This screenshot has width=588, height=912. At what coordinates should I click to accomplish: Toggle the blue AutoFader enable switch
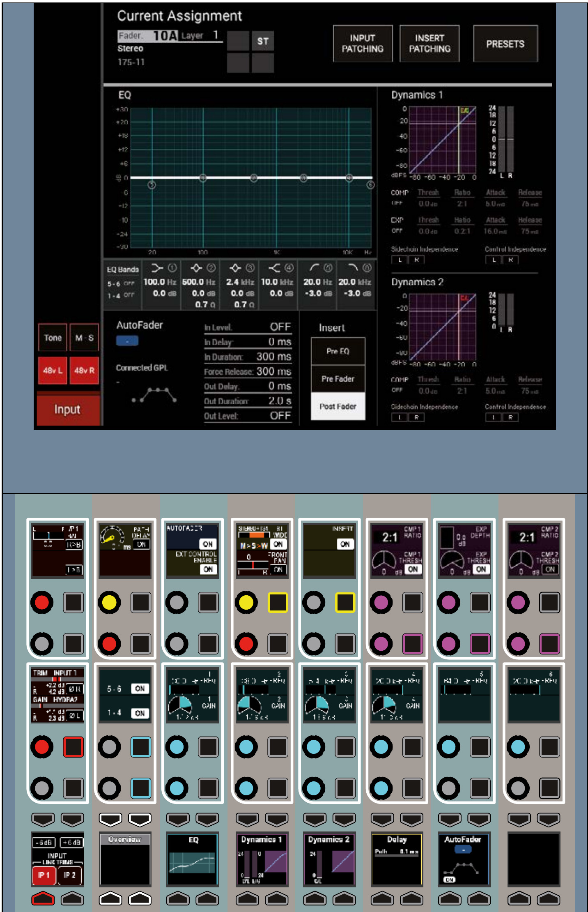click(x=127, y=341)
